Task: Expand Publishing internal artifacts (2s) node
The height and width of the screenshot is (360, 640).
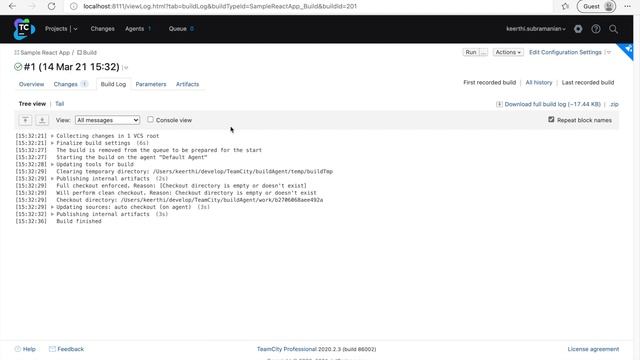Action: point(52,179)
